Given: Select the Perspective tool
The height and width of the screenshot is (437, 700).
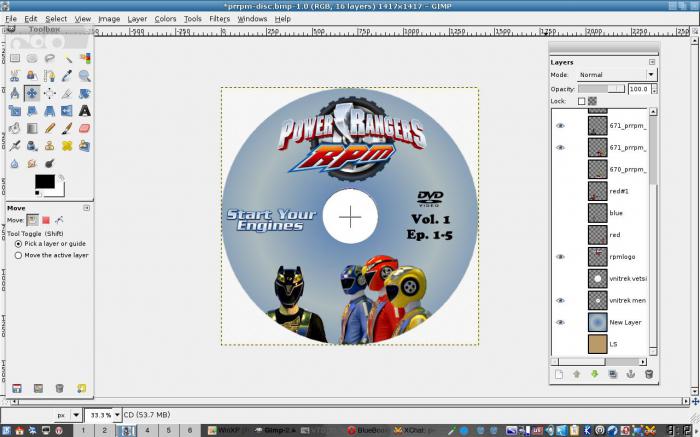Looking at the screenshot, I should click(x=50, y=111).
